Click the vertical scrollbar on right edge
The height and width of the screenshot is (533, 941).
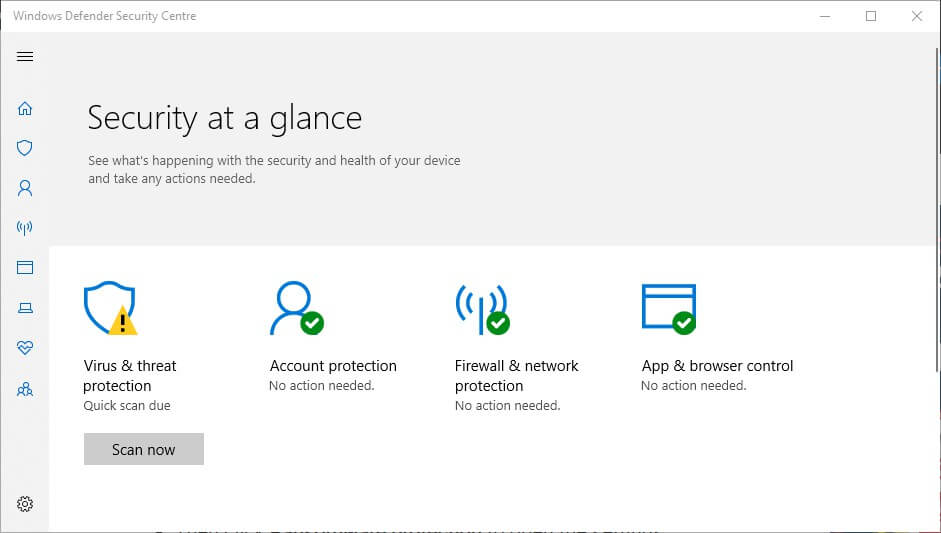click(937, 210)
